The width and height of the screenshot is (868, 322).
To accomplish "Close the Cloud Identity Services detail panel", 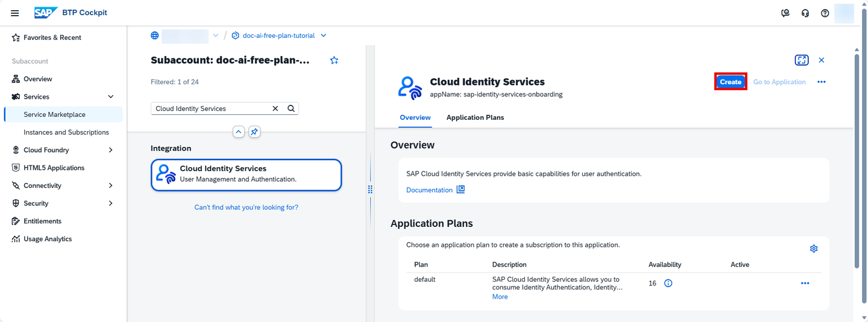I will [x=822, y=60].
